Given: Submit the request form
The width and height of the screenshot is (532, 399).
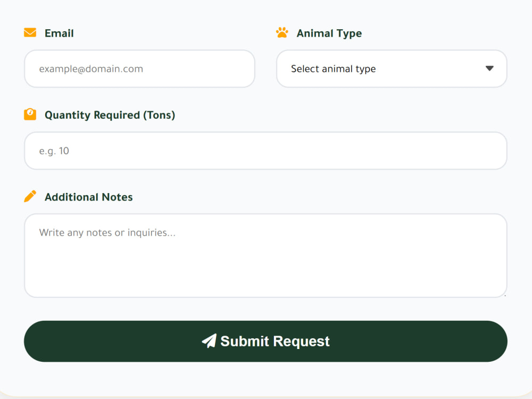Looking at the screenshot, I should [x=265, y=341].
